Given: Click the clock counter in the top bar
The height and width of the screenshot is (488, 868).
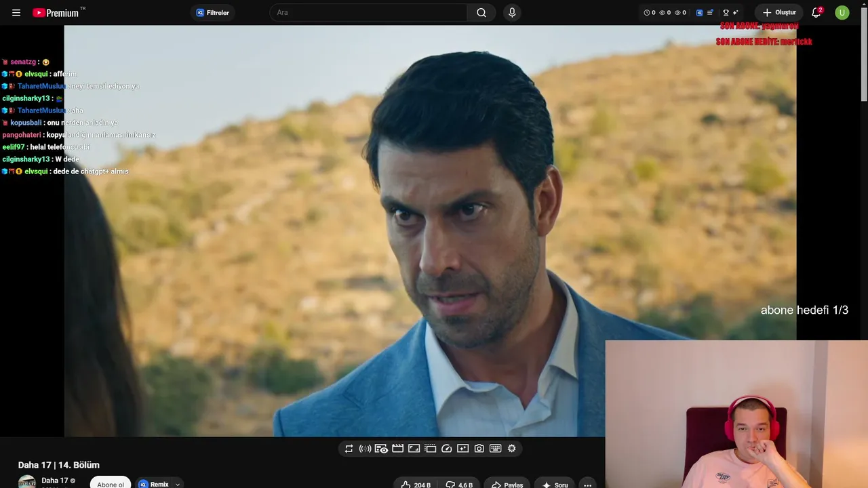Looking at the screenshot, I should 649,13.
